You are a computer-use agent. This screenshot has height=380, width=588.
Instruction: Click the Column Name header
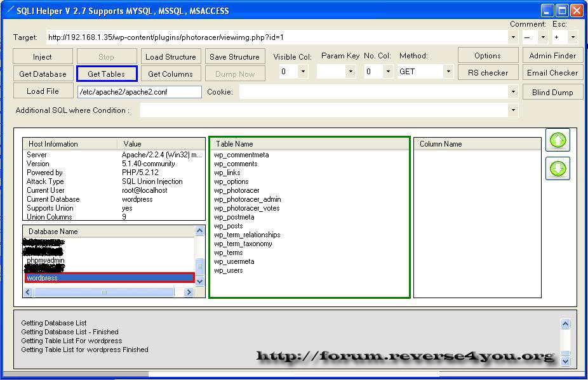point(478,144)
